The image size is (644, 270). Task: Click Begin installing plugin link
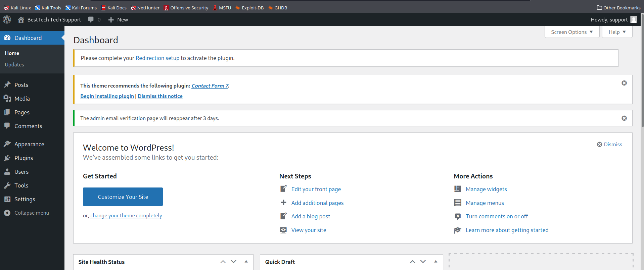coord(107,96)
